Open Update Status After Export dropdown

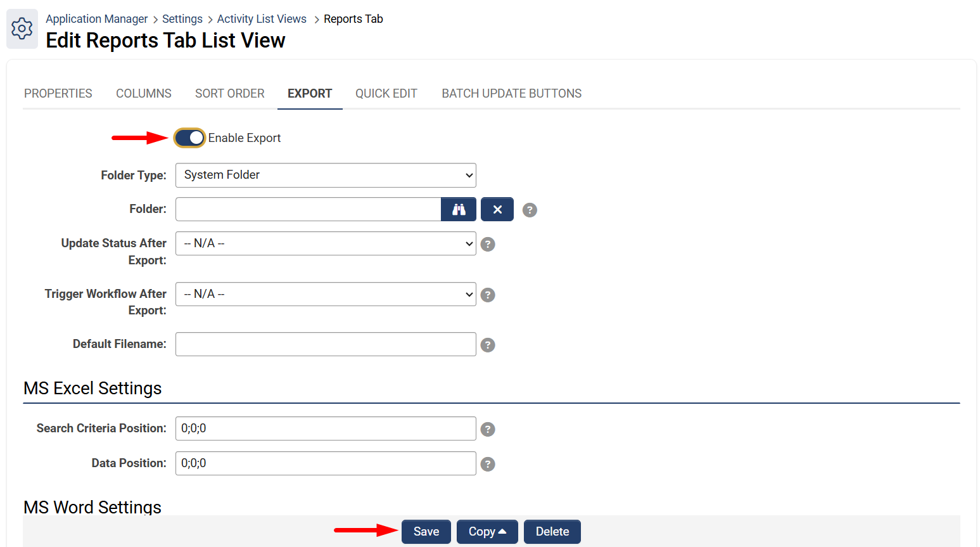[x=326, y=243]
